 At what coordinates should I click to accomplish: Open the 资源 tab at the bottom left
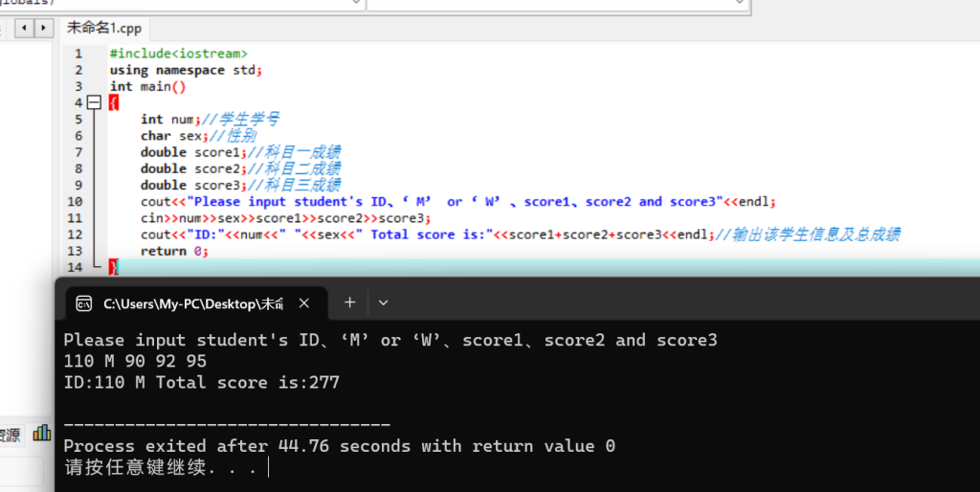click(10, 436)
